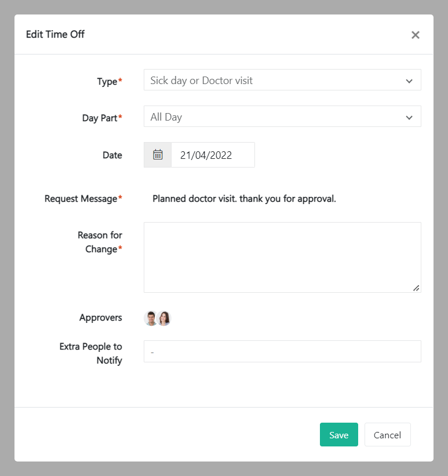Click the Date field label

tap(112, 155)
